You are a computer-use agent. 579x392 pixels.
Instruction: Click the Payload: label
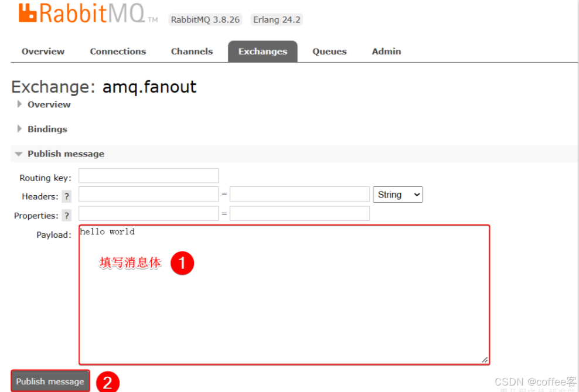click(54, 235)
